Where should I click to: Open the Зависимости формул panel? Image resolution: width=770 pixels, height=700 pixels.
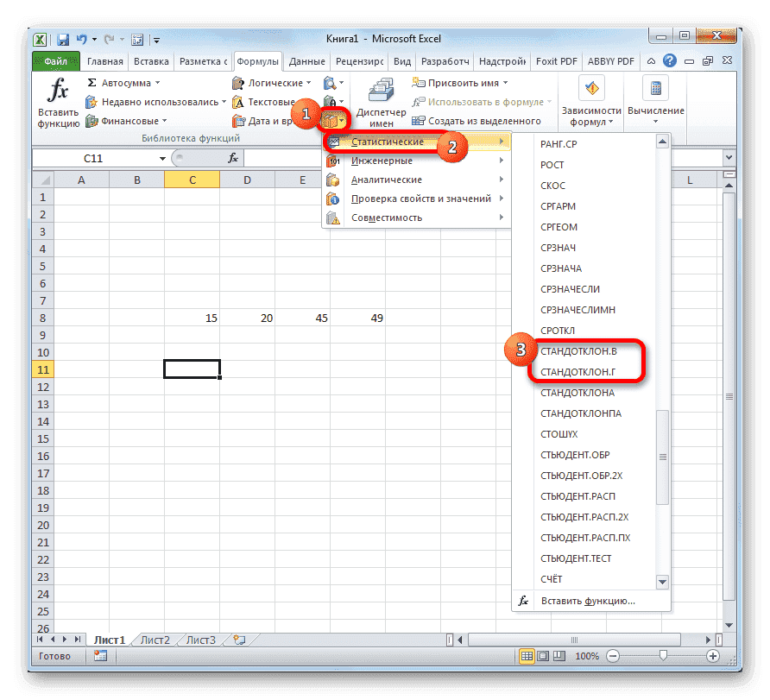click(x=590, y=102)
